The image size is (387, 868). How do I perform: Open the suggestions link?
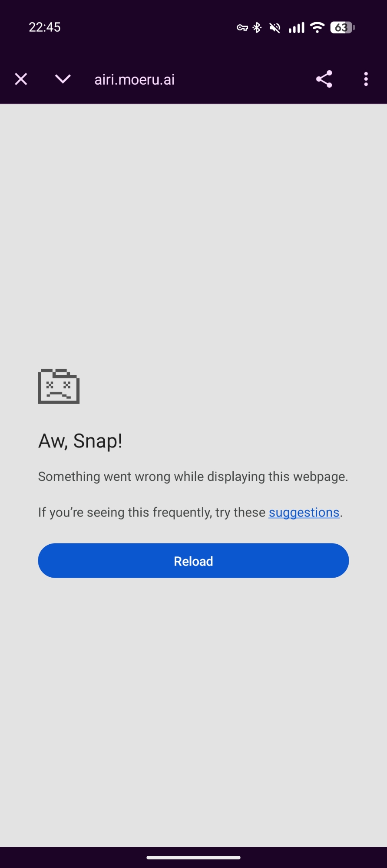click(x=304, y=513)
